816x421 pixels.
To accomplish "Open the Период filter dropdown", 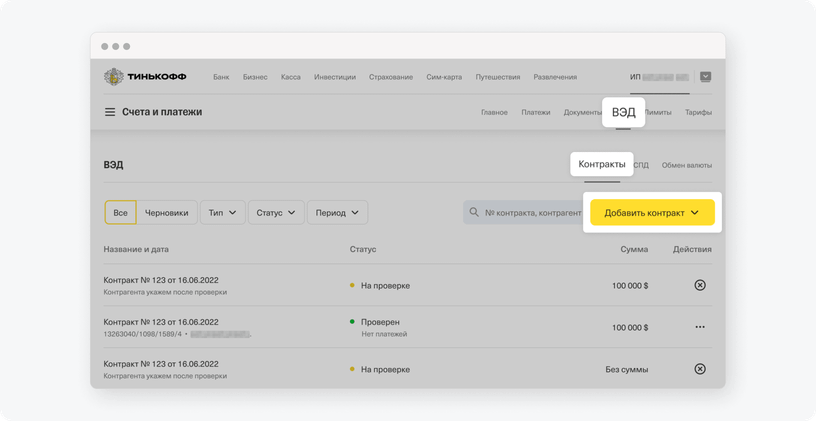I will 337,212.
